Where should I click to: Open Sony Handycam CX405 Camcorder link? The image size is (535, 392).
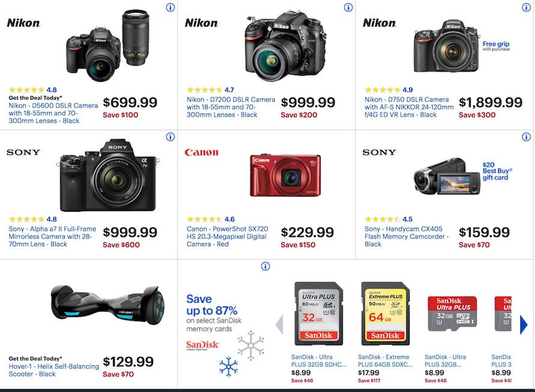coord(406,236)
